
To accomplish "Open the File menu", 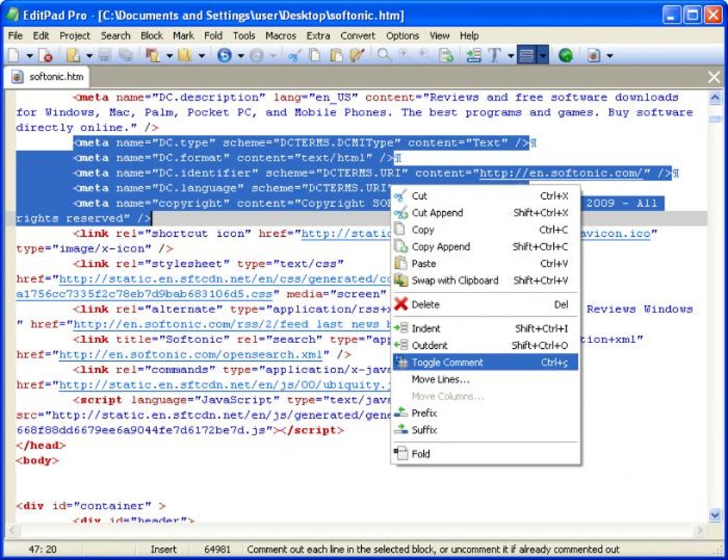I will pos(15,36).
